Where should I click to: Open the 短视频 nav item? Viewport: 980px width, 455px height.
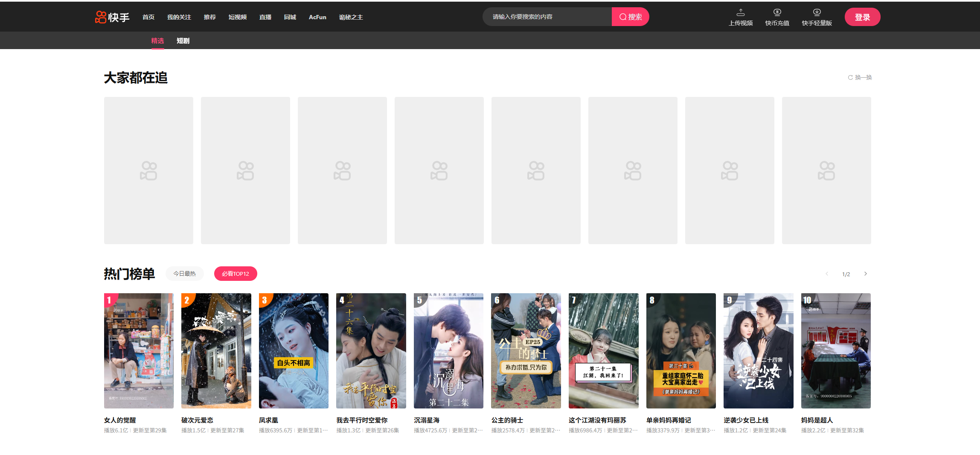[x=238, y=17]
